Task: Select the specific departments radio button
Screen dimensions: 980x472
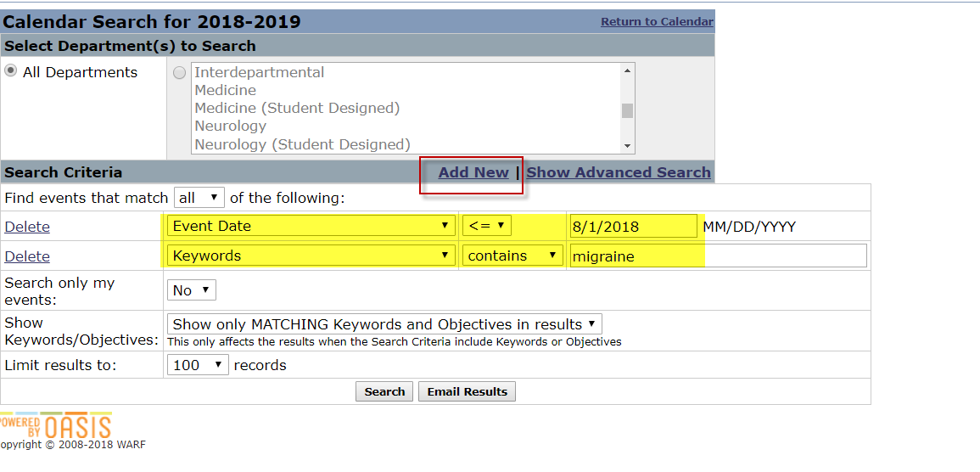Action: click(x=179, y=73)
